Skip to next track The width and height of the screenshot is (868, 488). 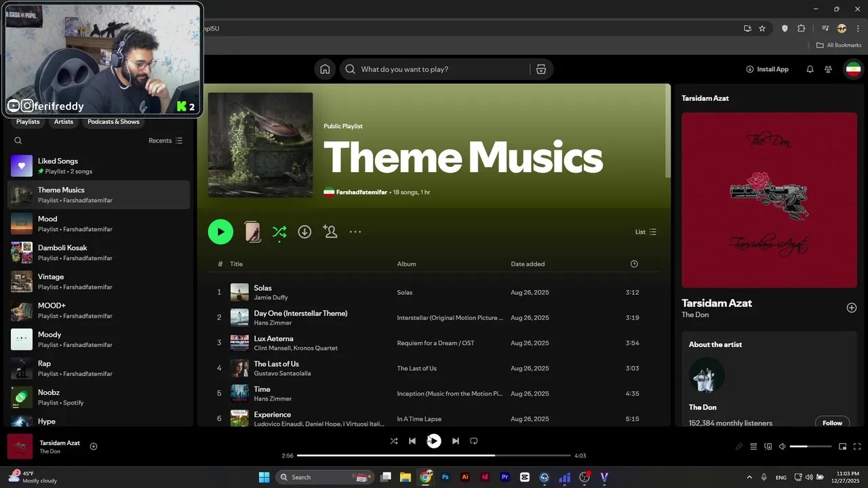[456, 441]
